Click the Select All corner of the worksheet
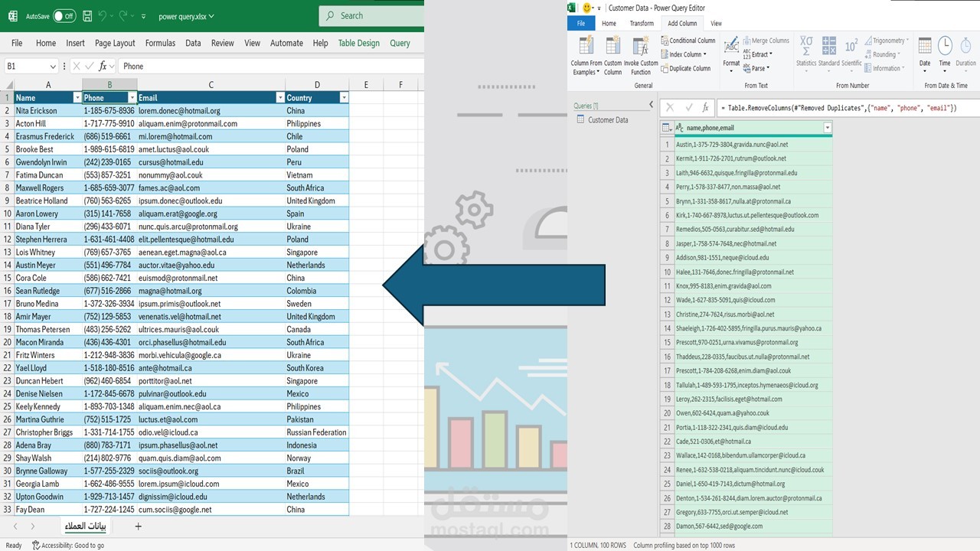This screenshot has width=980, height=551. 7,85
